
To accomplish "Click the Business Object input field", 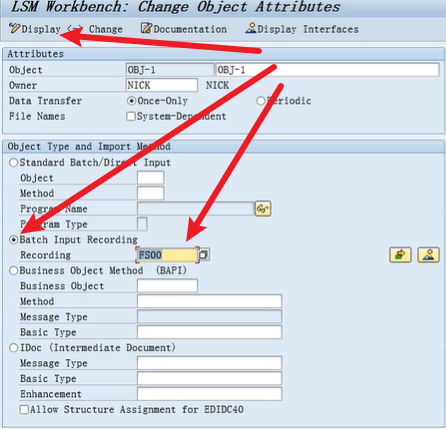I will [x=167, y=286].
